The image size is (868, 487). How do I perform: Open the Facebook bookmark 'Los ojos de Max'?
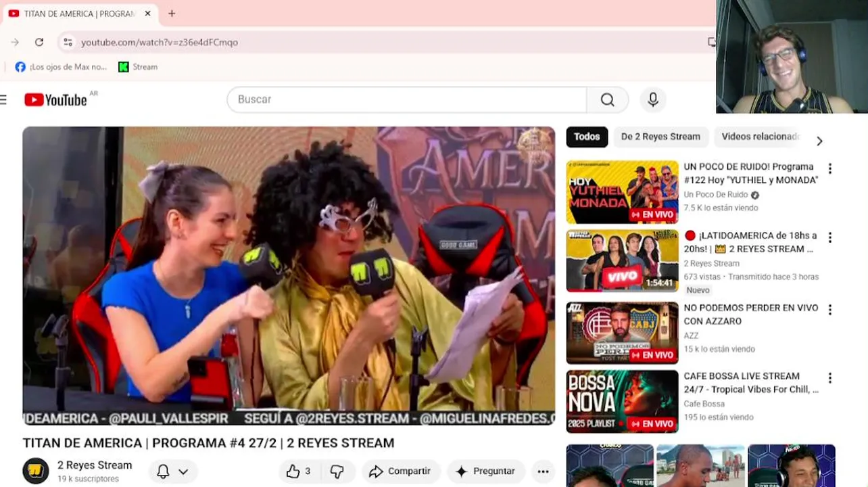coord(61,67)
